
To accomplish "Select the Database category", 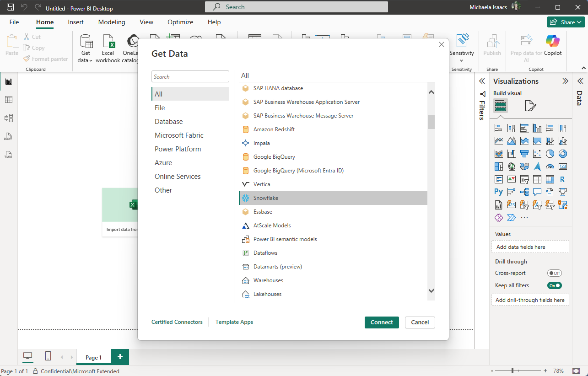I will pyautogui.click(x=168, y=122).
